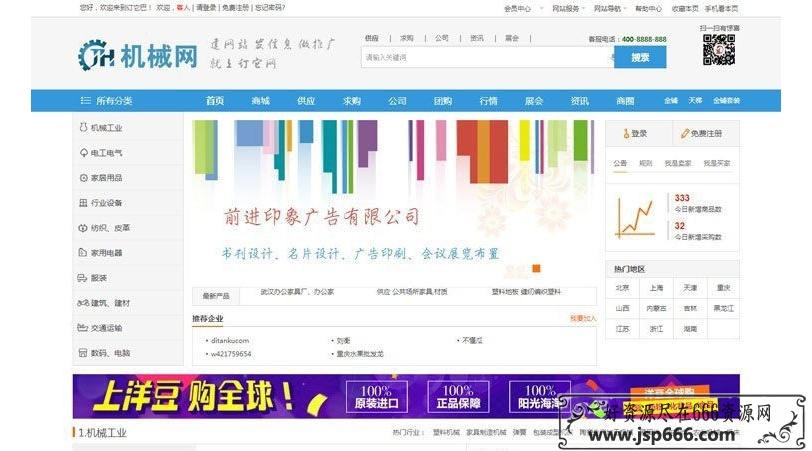
Task: Click the QR code image in header
Action: tap(718, 50)
